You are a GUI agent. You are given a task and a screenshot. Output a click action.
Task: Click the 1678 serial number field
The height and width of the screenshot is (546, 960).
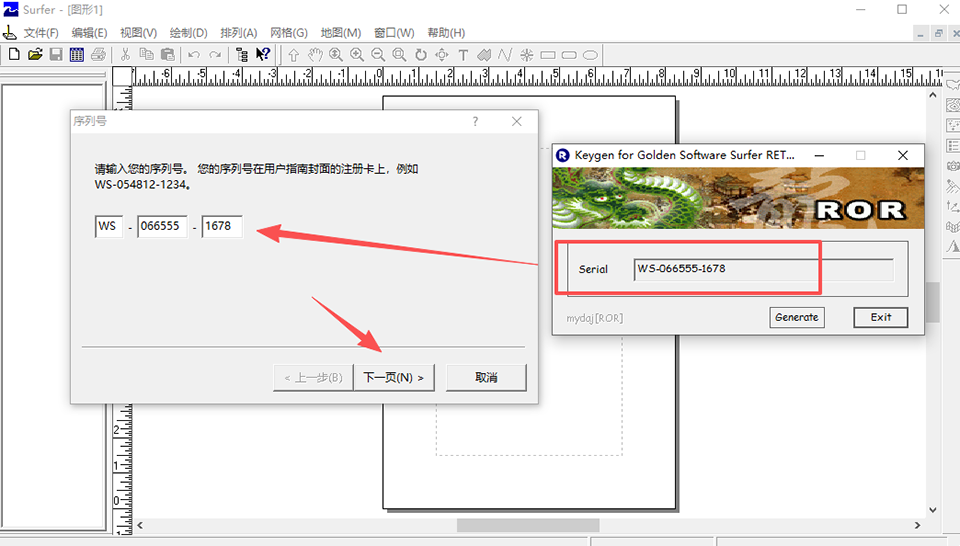222,226
